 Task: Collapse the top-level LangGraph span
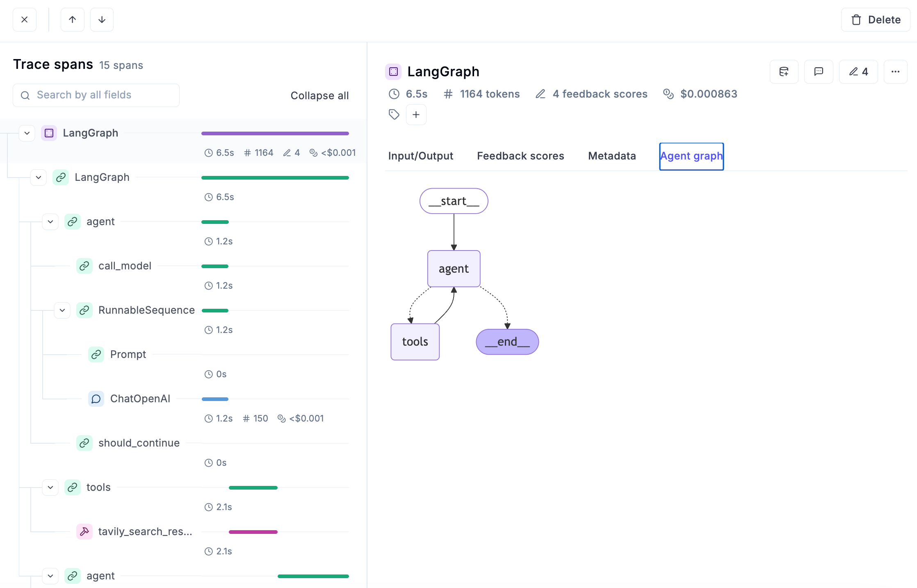click(27, 133)
